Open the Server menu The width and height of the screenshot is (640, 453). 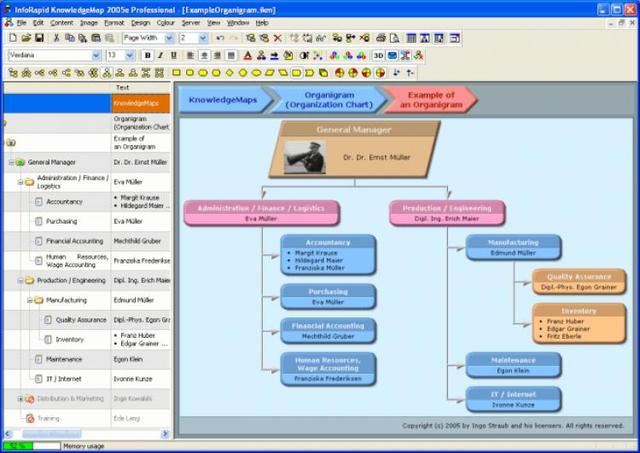pyautogui.click(x=191, y=23)
